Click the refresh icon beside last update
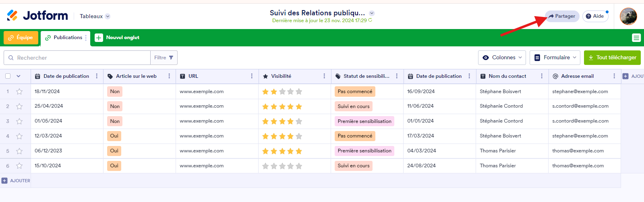The width and height of the screenshot is (644, 202). [370, 20]
